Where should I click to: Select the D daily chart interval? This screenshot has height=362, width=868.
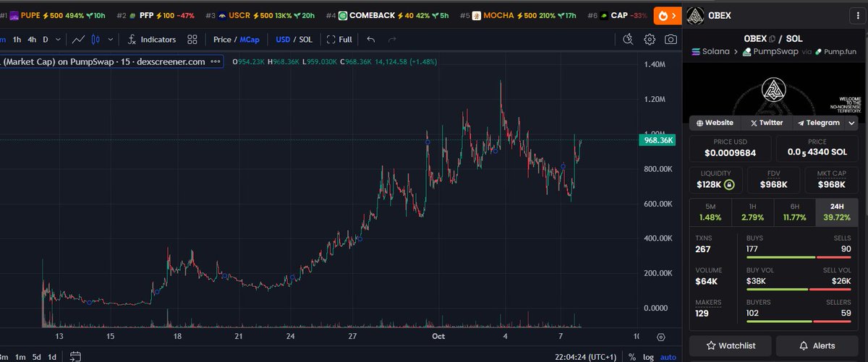click(46, 40)
